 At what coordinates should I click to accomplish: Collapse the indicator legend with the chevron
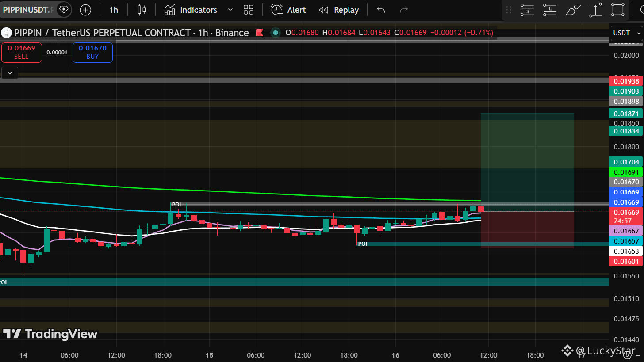point(10,72)
